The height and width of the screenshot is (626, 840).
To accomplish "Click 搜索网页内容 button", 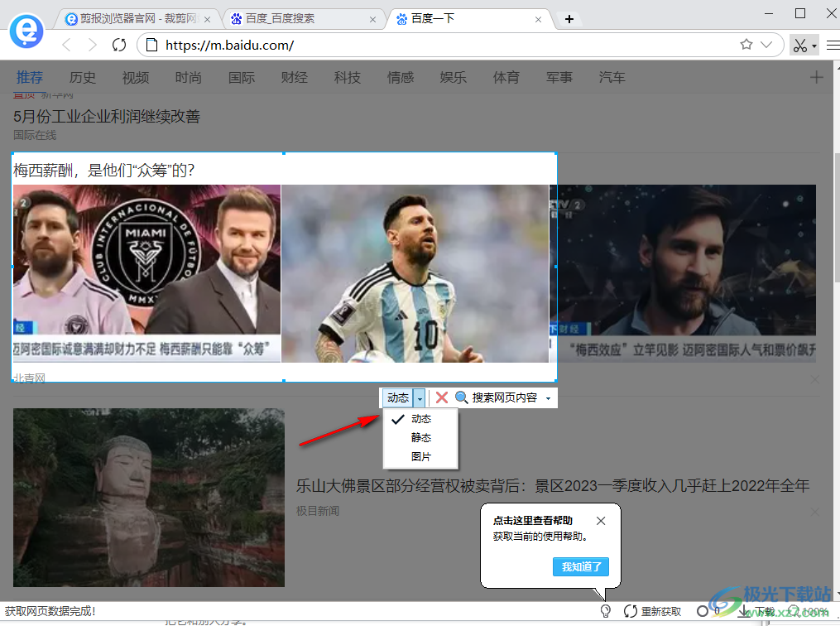I will [x=504, y=397].
